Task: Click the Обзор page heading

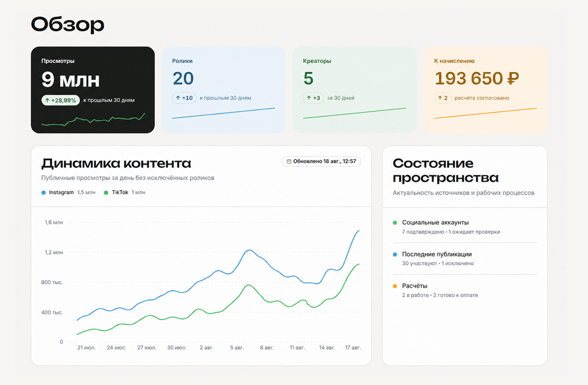Action: (67, 24)
